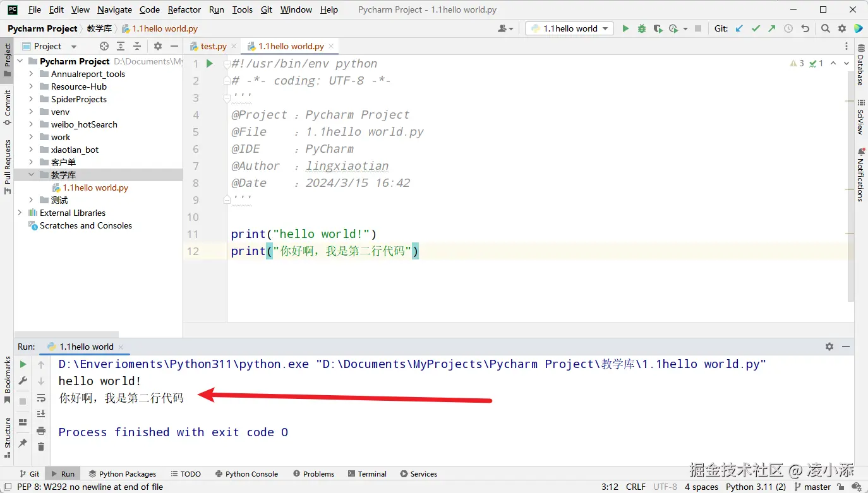The width and height of the screenshot is (868, 493).
Task: Open Terminal tool window
Action: 367,473
